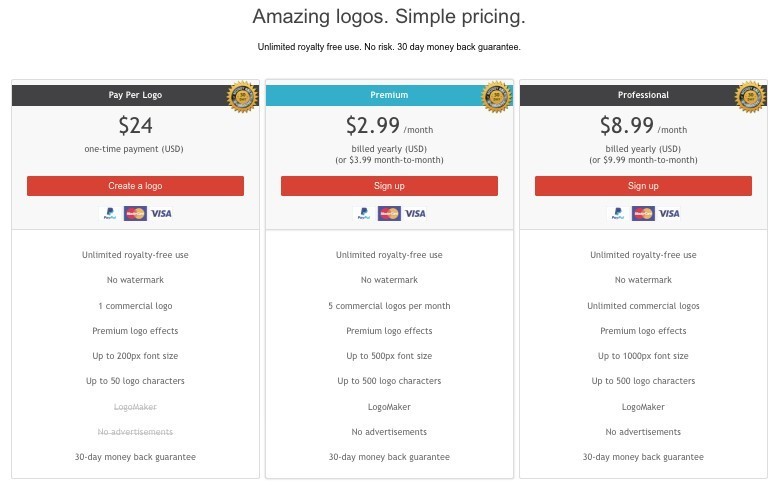Click VISA icon in Pay Per Logo plan
This screenshot has width=784, height=492.
[x=161, y=214]
